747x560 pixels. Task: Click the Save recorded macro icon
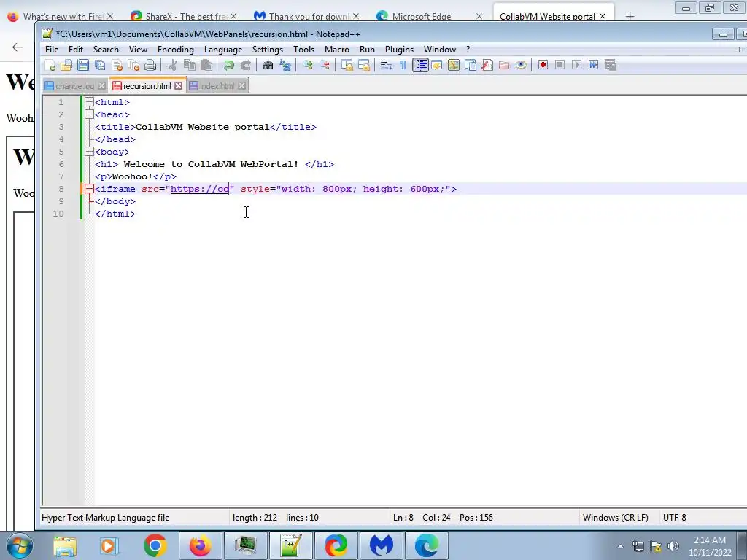coord(611,65)
